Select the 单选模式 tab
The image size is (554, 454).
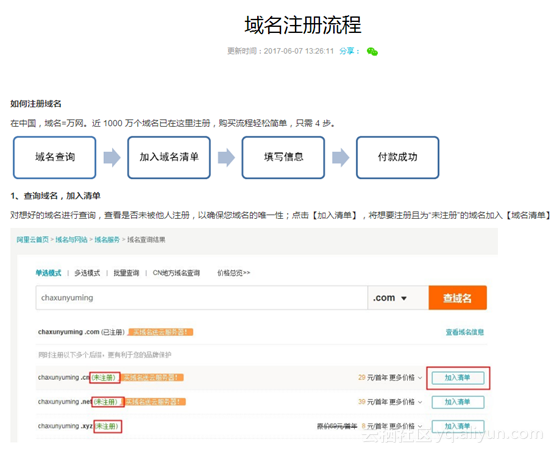[x=48, y=273]
